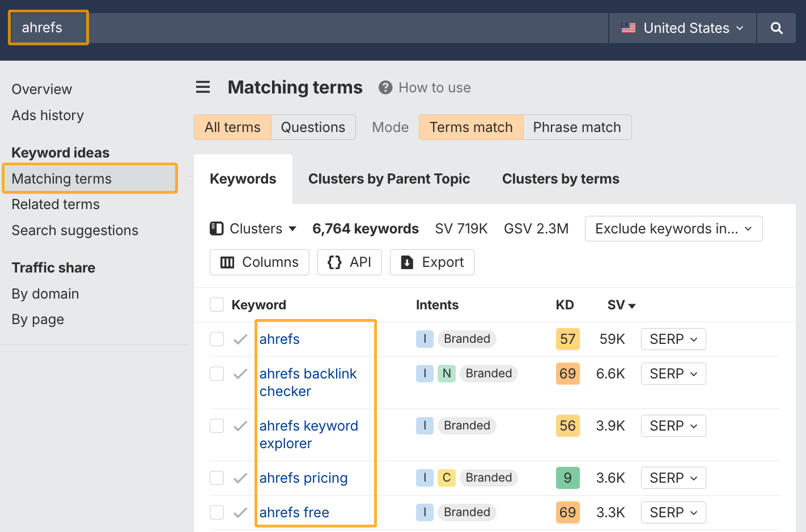Go to Related terms in the sidebar

[x=55, y=204]
